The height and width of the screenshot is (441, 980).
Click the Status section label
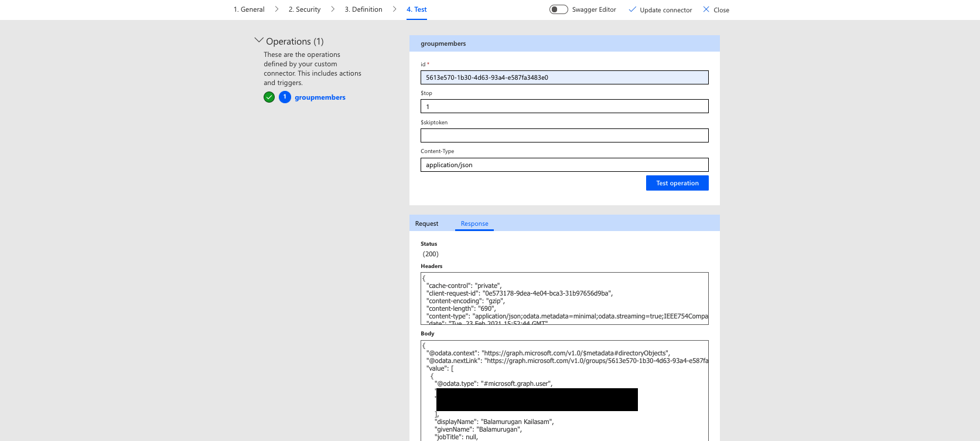tap(429, 244)
